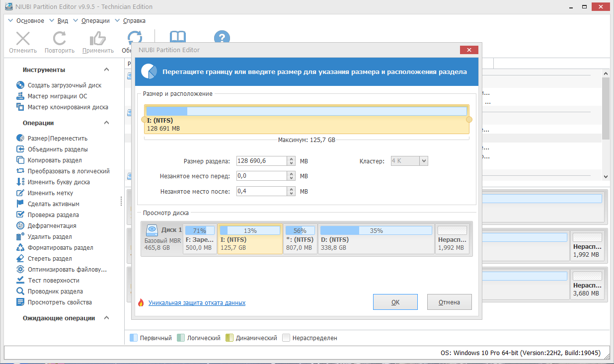Click the Undo (Отменить) toolbar icon
This screenshot has height=364, width=614.
[x=23, y=38]
